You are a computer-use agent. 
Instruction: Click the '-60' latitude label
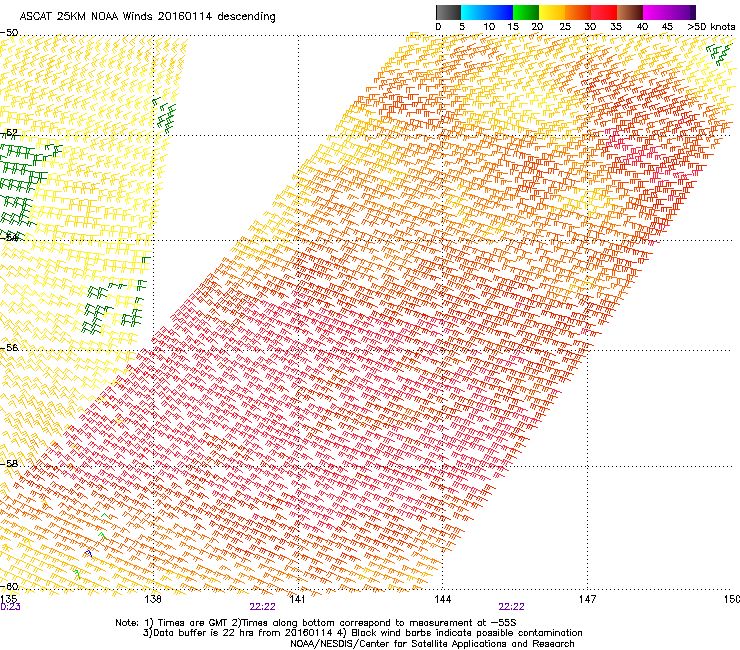click(9, 586)
